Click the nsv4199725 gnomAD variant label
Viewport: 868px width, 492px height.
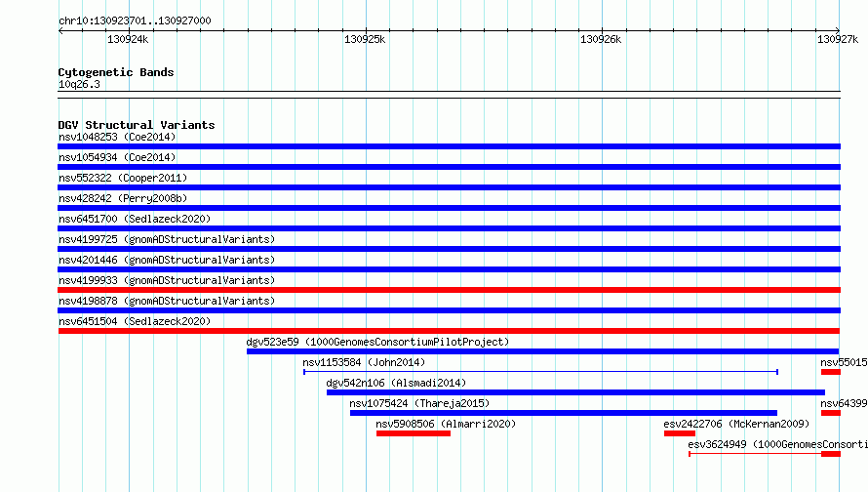pyautogui.click(x=167, y=239)
